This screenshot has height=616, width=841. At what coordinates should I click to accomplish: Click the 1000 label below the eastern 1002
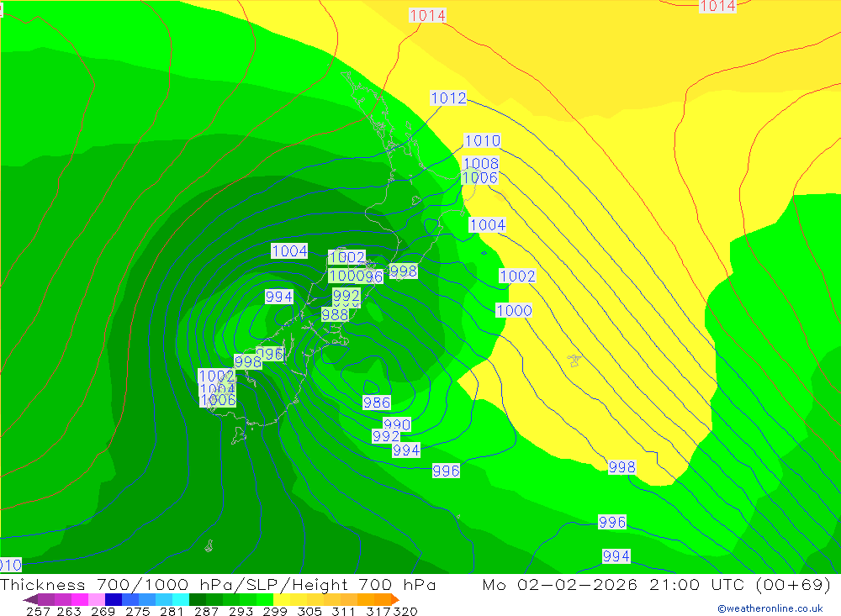(514, 310)
